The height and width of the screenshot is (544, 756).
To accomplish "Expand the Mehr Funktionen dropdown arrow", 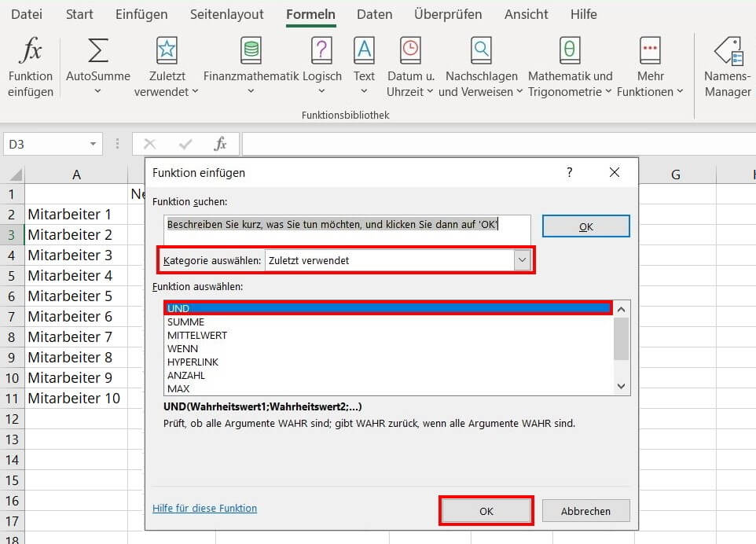I will (x=680, y=91).
